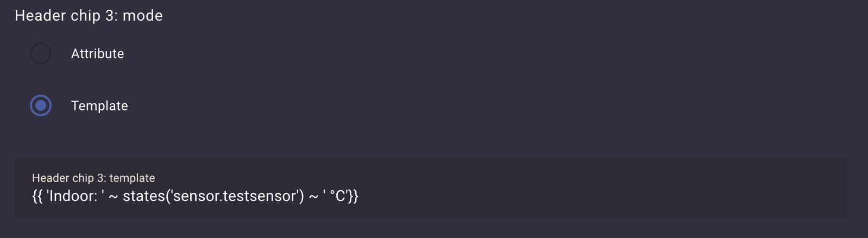
Task: Click the word "states" in the template
Action: coord(144,196)
